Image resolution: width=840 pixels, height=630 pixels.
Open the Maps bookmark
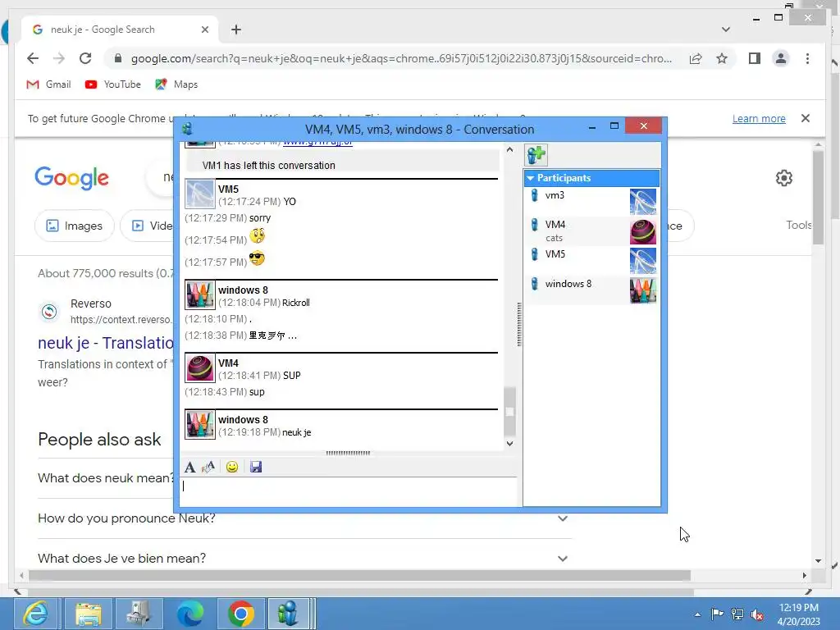pos(176,84)
